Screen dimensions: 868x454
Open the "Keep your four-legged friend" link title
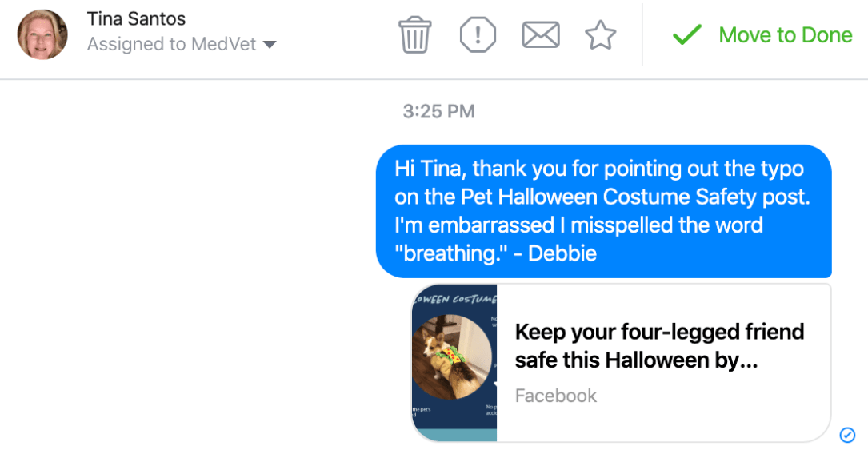[x=659, y=346]
